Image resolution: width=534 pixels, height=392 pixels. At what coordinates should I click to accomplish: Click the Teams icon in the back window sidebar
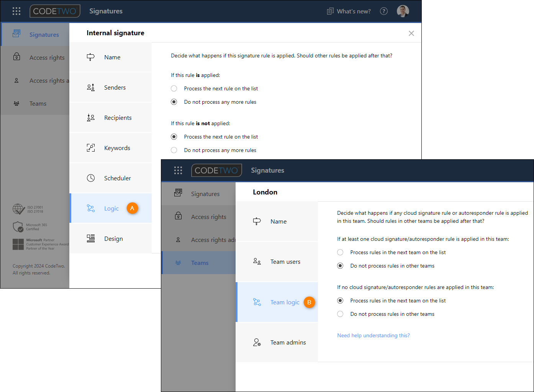pos(16,103)
